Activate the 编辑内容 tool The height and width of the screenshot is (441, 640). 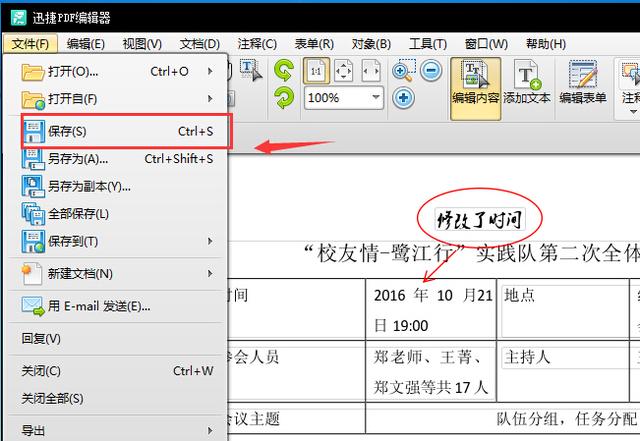click(x=476, y=89)
